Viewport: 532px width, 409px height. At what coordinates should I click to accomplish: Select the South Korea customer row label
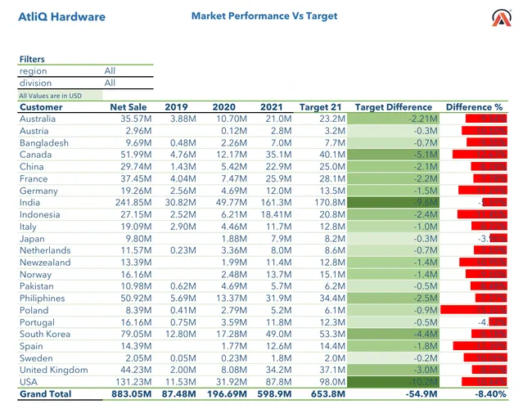click(x=45, y=334)
